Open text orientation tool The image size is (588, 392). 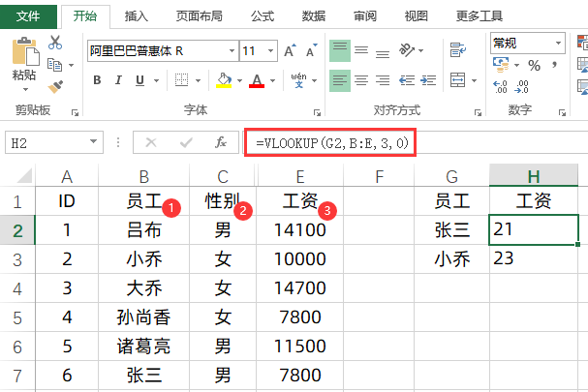pyautogui.click(x=407, y=49)
